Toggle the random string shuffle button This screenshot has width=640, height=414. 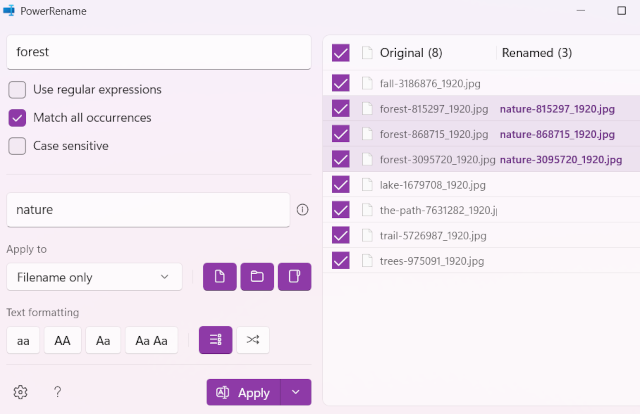(253, 340)
